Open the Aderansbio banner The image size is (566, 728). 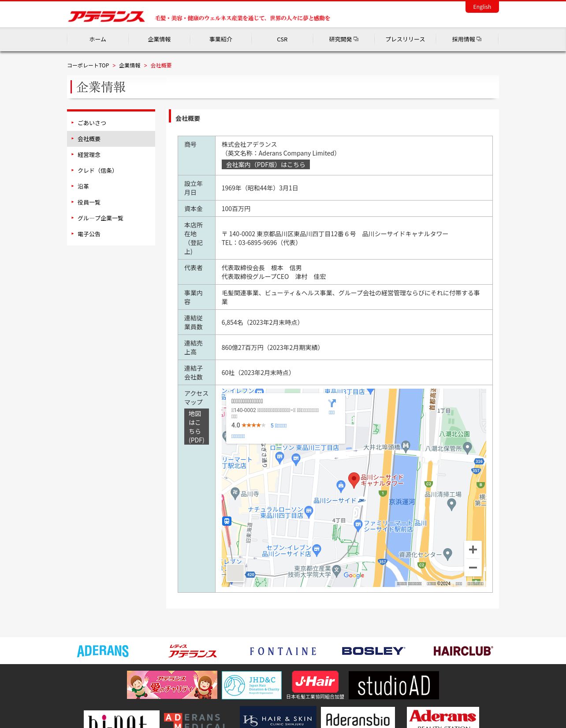(358, 717)
